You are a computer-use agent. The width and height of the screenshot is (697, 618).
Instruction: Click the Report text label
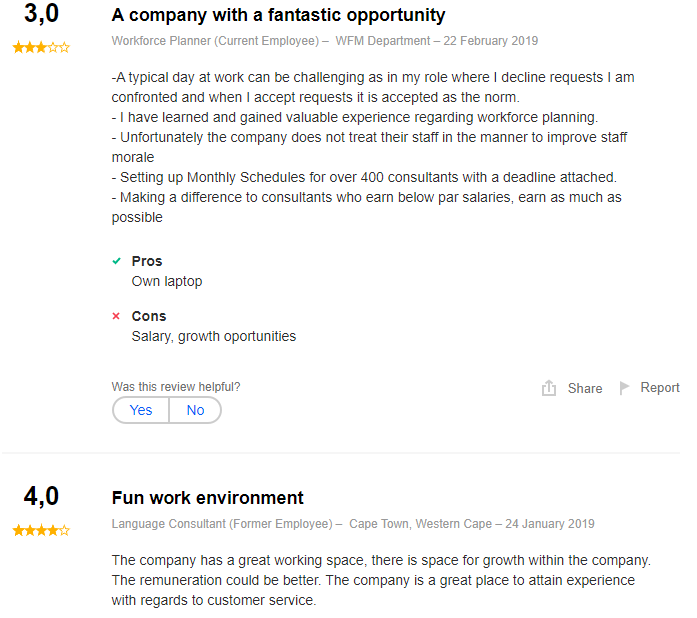point(660,388)
